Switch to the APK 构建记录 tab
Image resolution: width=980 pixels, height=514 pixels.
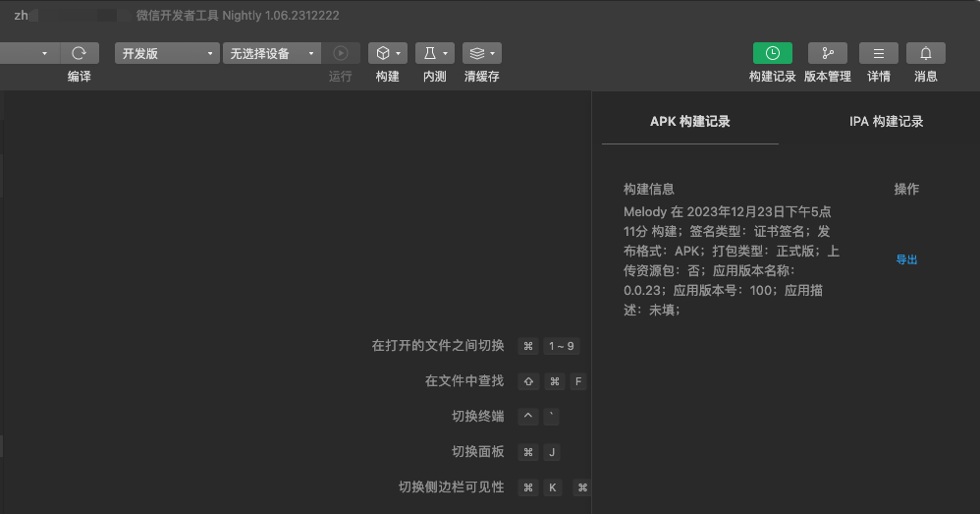click(689, 122)
